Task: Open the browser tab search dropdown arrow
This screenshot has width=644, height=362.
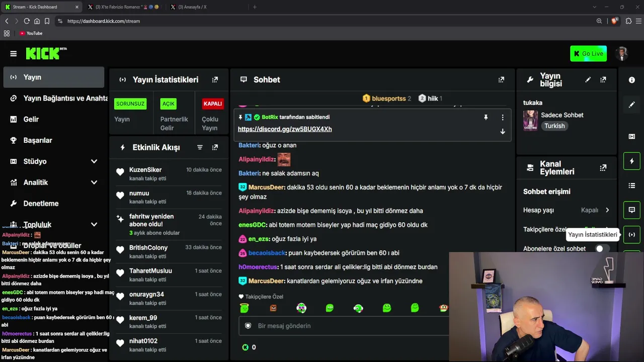Action: 594,7
